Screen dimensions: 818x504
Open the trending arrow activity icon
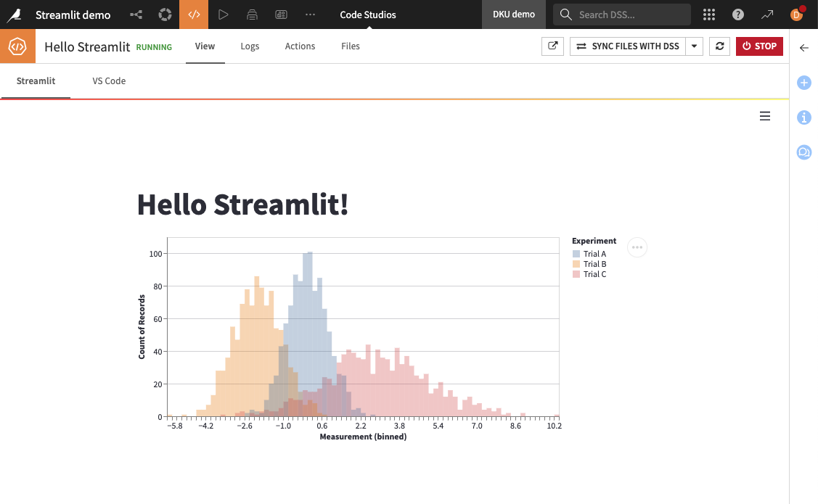767,15
